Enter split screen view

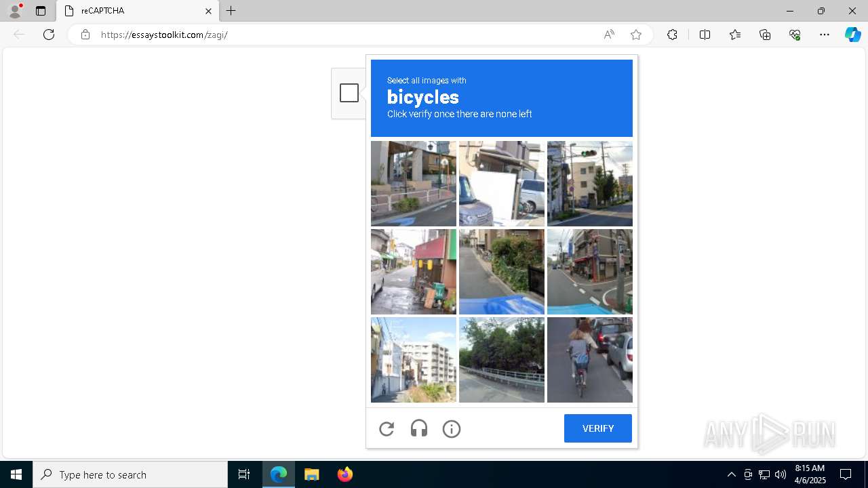click(705, 35)
